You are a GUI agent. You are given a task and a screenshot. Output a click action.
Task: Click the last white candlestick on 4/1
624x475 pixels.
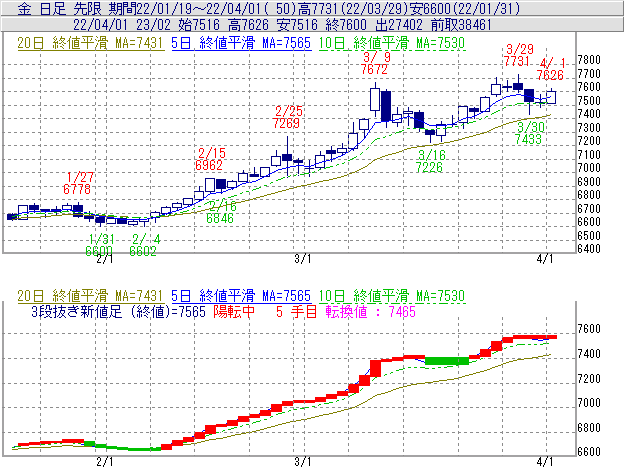tap(552, 97)
